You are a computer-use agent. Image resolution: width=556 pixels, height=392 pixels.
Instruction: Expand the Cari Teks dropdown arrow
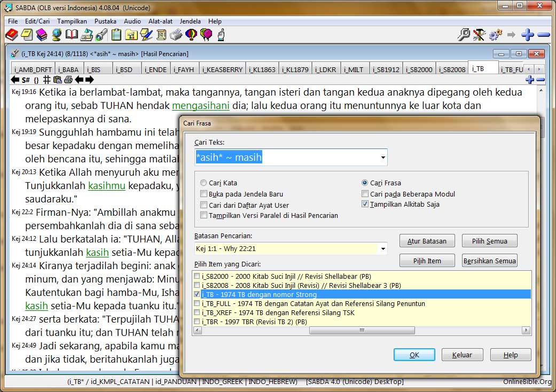[383, 158]
